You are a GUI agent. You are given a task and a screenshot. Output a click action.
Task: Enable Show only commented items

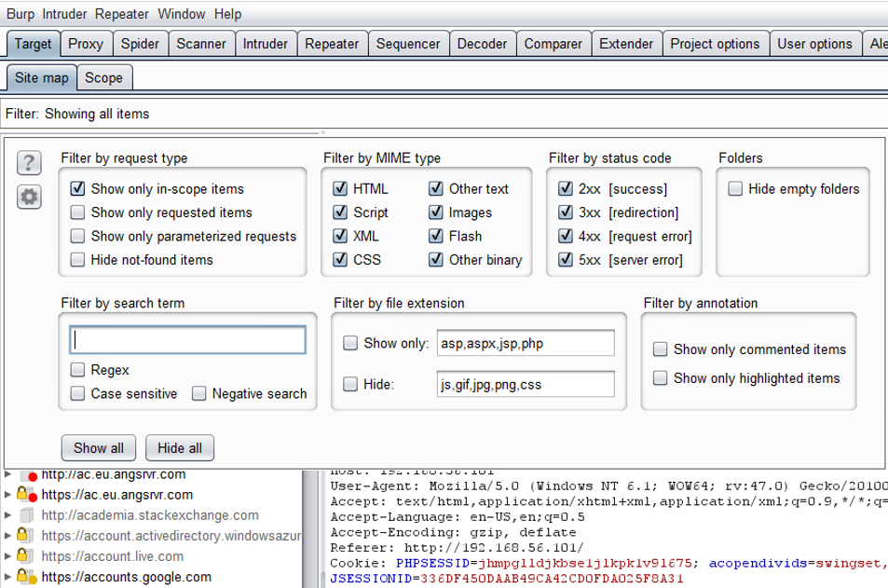661,349
